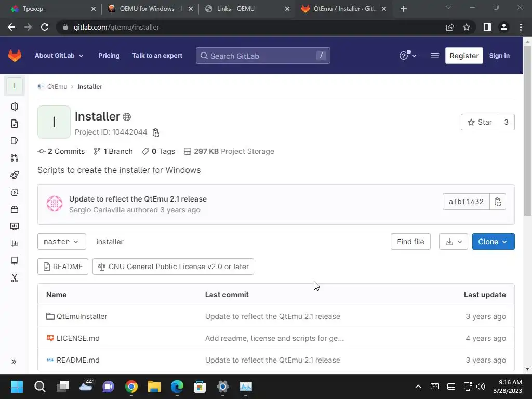Star the Installer project
532x399 pixels.
pos(480,122)
